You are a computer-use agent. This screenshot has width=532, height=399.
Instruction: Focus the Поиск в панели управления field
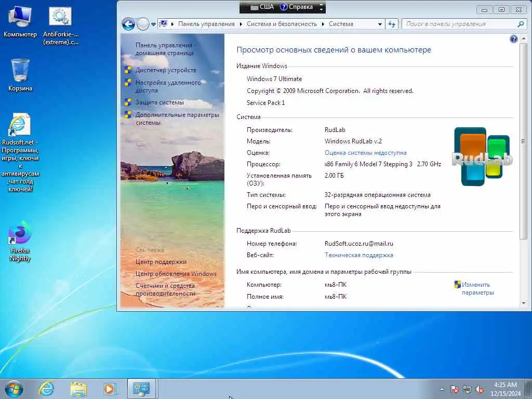click(x=460, y=24)
